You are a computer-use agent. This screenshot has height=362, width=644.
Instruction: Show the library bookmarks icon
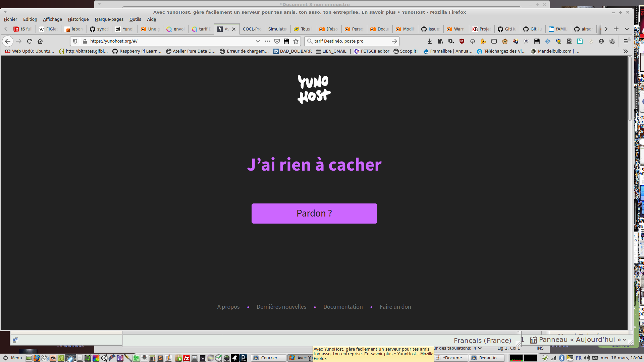440,41
